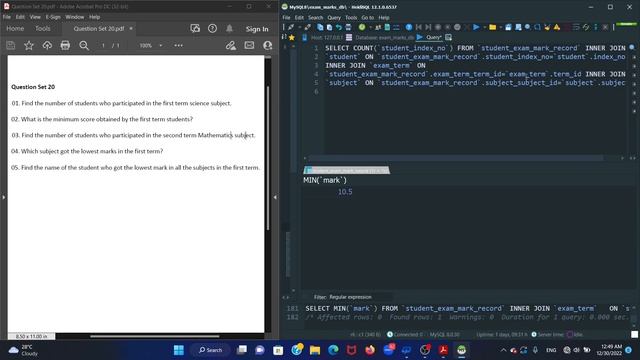The image size is (640, 360).
Task: Open HeidiSQL user manager icon
Action: pyautogui.click(x=378, y=27)
